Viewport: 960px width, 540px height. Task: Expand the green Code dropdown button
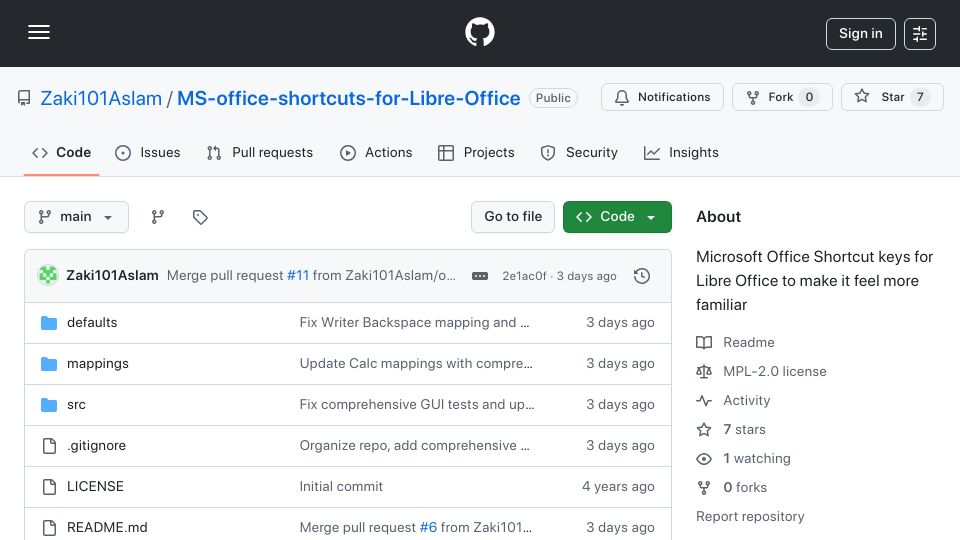coord(617,217)
